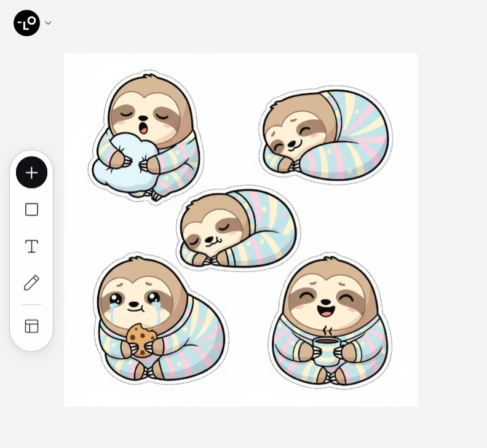Pick the crying sloth with cookie sticker
The height and width of the screenshot is (448, 487).
pyautogui.click(x=160, y=320)
